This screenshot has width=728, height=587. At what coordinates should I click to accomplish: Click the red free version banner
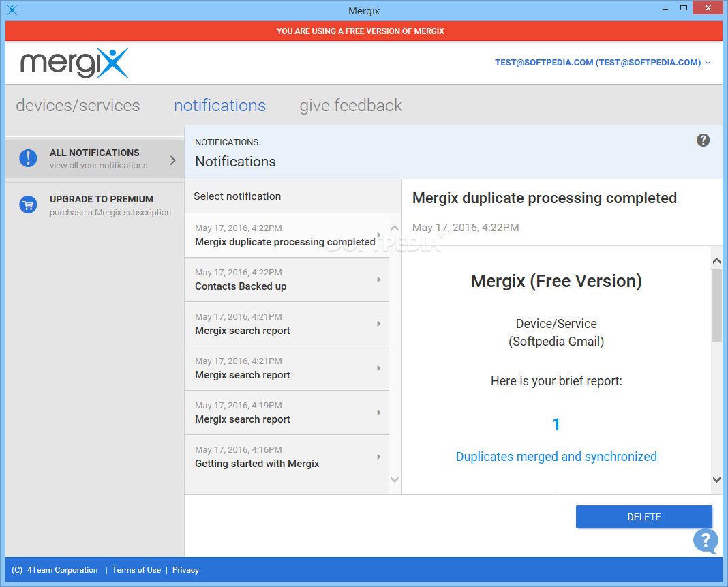point(364,31)
